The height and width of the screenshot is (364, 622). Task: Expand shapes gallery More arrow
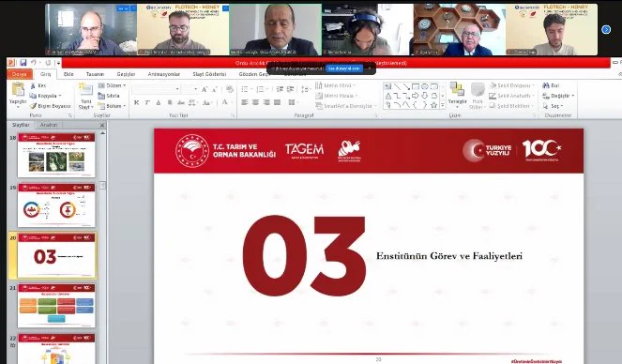point(443,105)
